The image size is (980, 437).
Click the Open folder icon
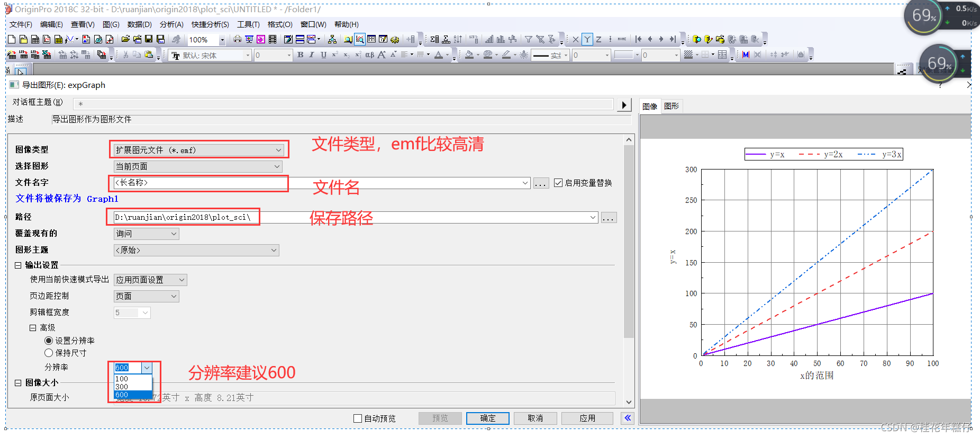[125, 39]
